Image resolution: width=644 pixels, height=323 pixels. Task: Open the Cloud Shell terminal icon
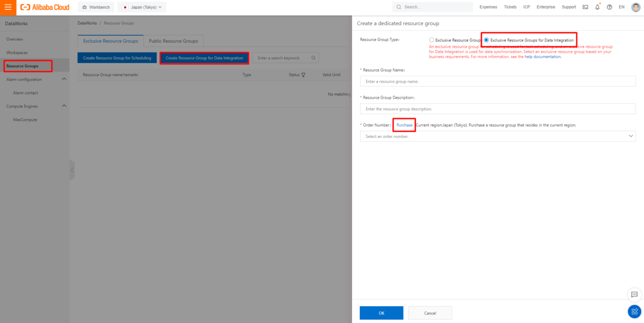pos(585,7)
